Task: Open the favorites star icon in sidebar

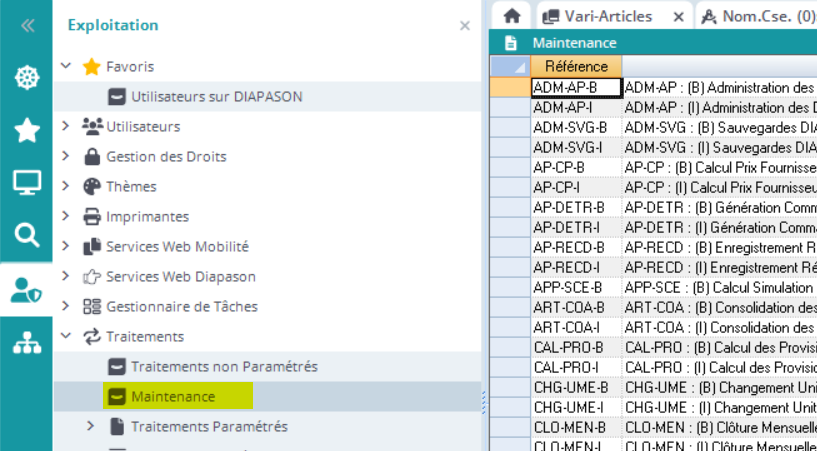Action: tap(26, 129)
